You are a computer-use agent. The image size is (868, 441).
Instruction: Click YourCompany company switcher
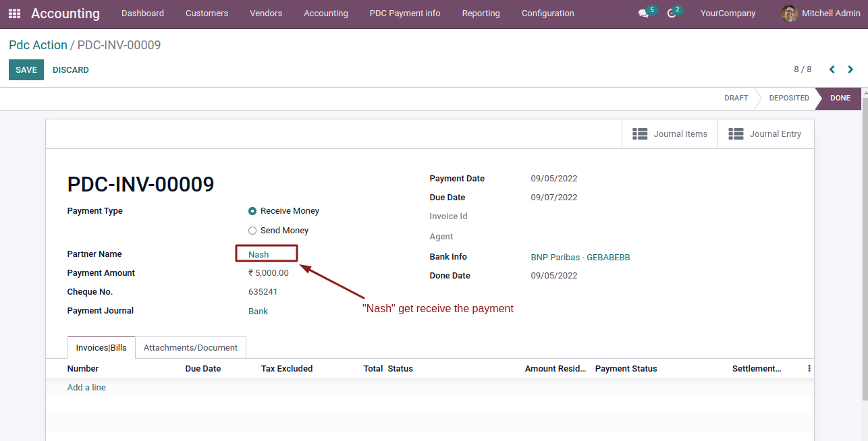(728, 13)
